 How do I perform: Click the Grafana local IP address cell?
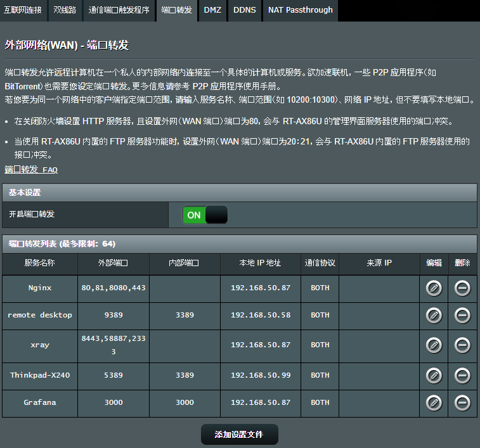point(261,402)
